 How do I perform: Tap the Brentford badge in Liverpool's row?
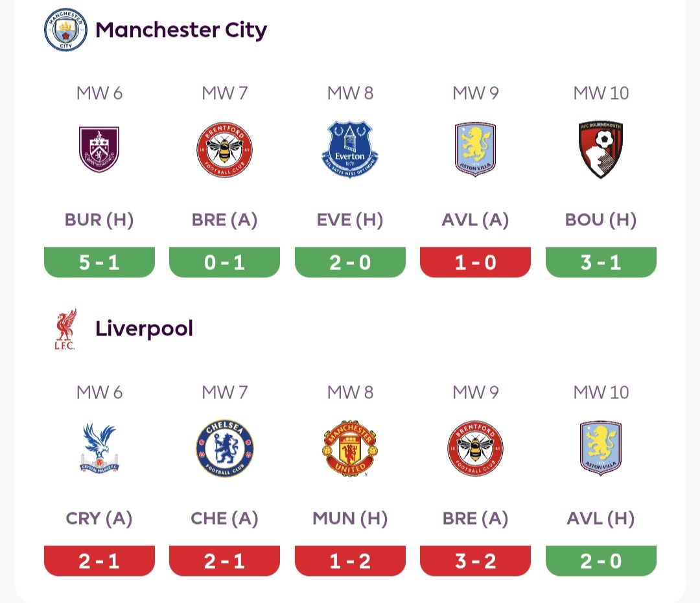click(475, 448)
